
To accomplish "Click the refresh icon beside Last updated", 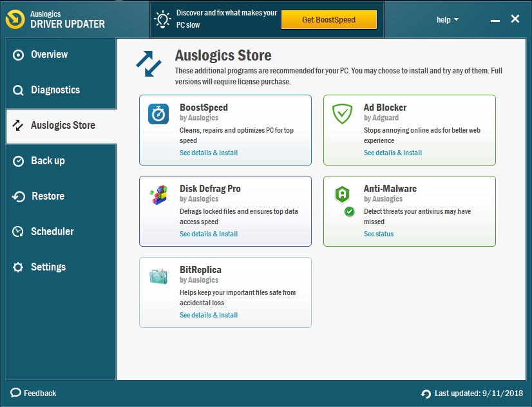I will [426, 393].
